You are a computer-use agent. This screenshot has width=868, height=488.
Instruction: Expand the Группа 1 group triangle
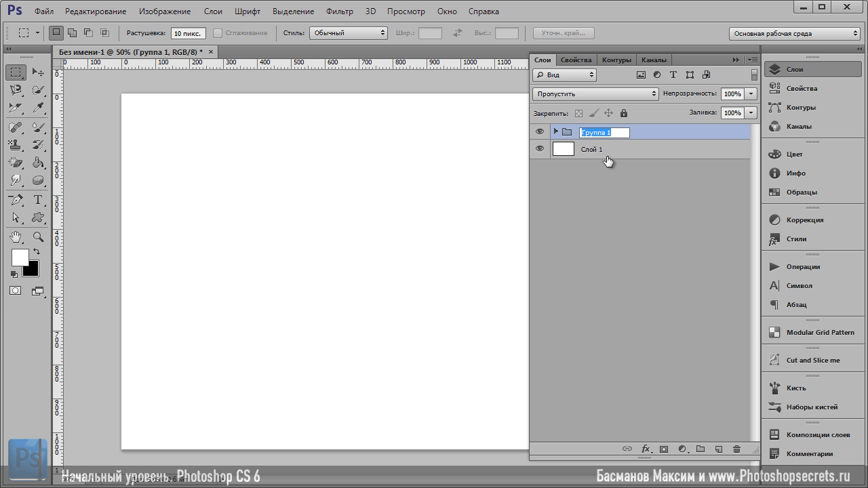(556, 131)
